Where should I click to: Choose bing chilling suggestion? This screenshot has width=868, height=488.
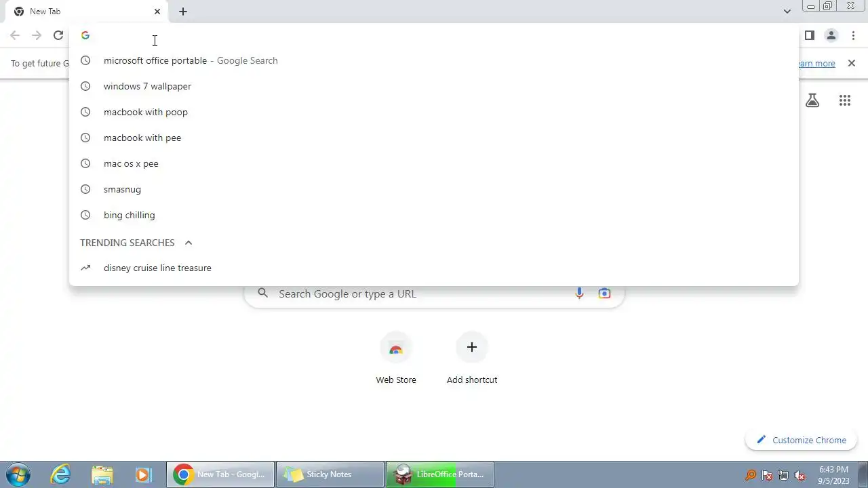[x=434, y=215]
